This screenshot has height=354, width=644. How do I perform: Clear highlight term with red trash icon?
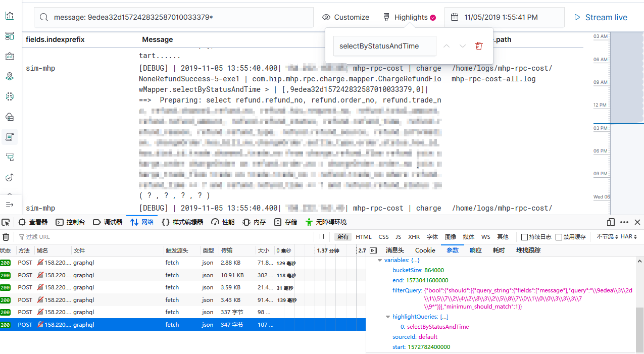coord(479,46)
